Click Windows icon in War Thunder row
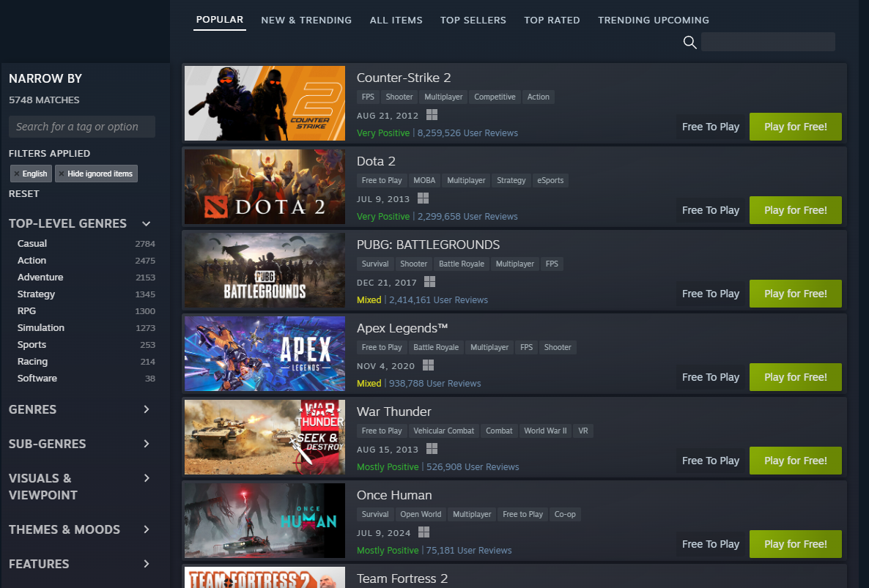The image size is (869, 588). point(432,449)
